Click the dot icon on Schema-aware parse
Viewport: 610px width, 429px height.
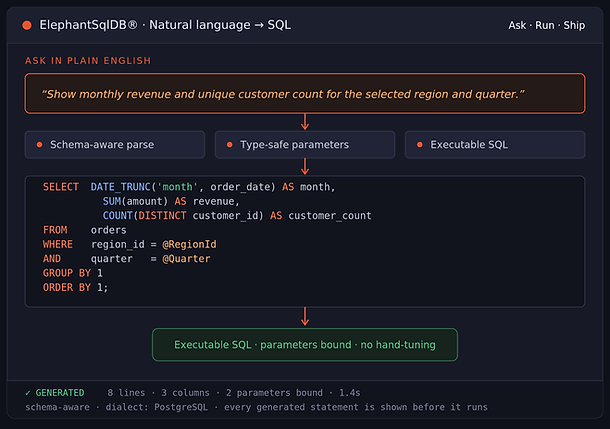(39, 145)
